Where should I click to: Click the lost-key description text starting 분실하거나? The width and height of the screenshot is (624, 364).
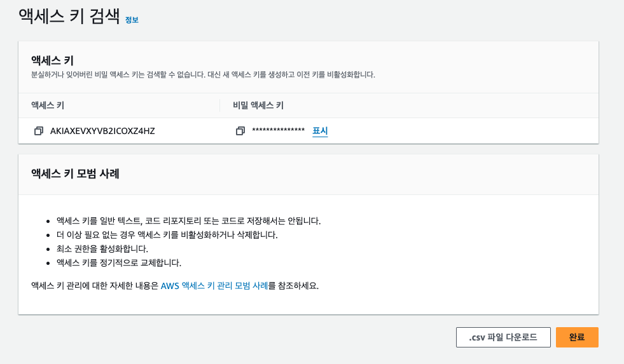(x=203, y=74)
